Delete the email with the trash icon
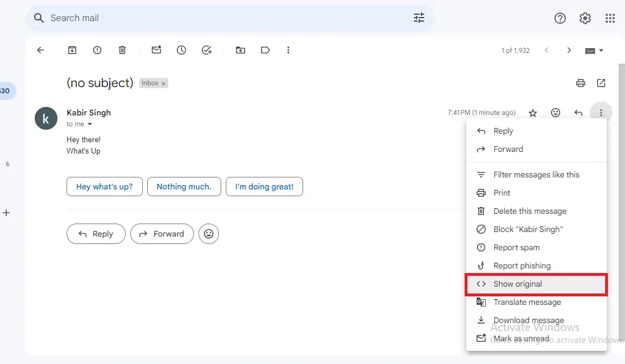Image resolution: width=625 pixels, height=364 pixels. click(x=122, y=50)
